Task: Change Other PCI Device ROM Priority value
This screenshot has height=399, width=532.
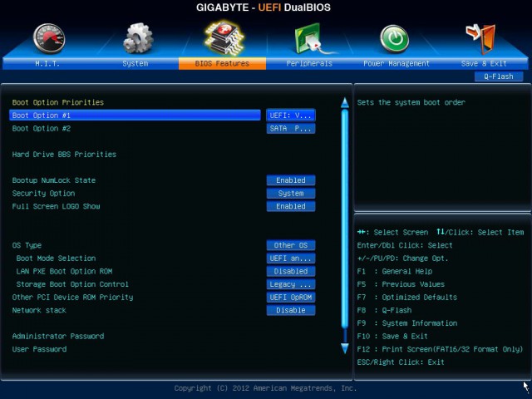Action: coord(291,298)
